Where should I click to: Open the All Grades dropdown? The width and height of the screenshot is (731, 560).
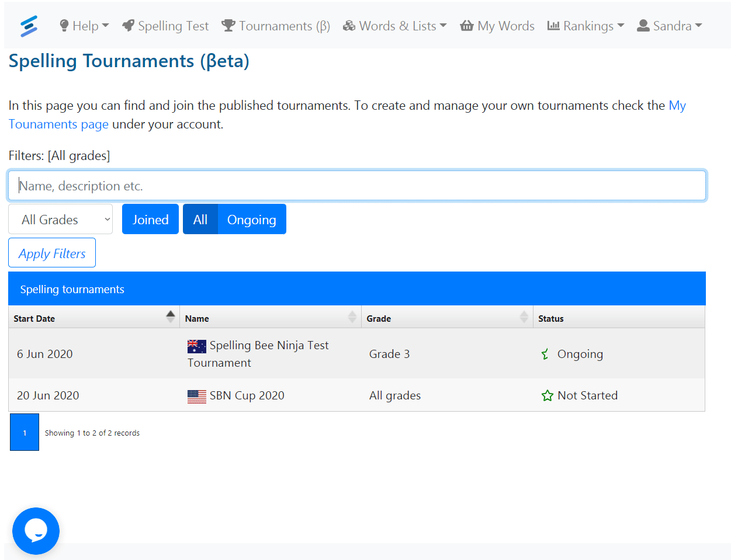pyautogui.click(x=60, y=220)
